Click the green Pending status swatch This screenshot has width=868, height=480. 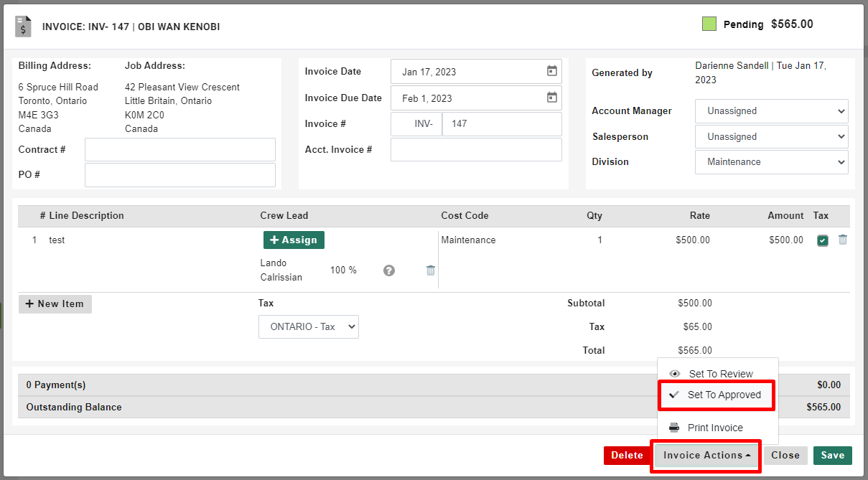pyautogui.click(x=709, y=24)
